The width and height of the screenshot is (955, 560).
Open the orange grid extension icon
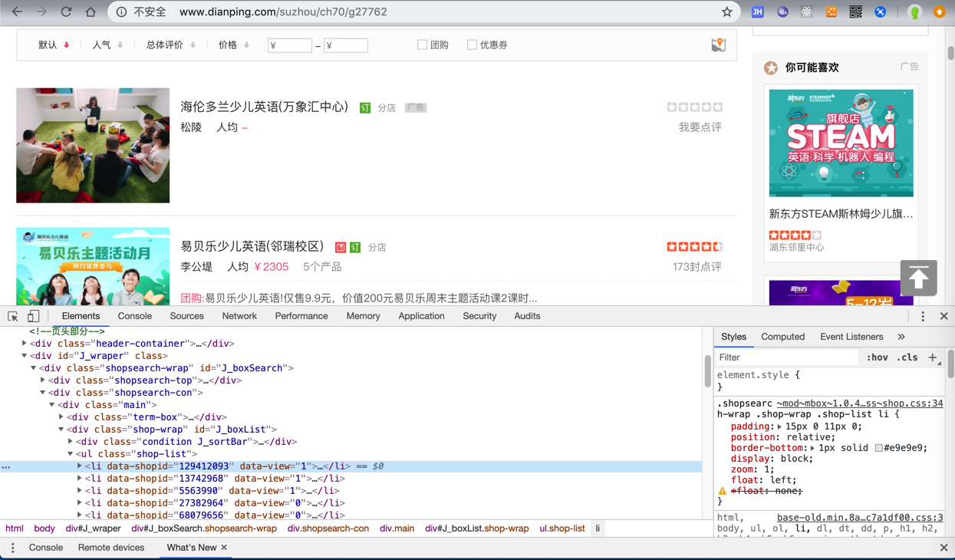click(831, 12)
